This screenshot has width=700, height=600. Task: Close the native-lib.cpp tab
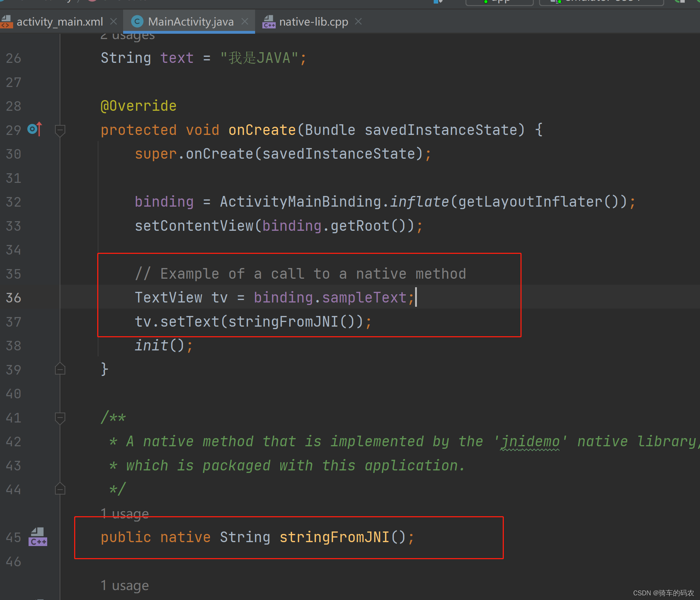click(358, 22)
